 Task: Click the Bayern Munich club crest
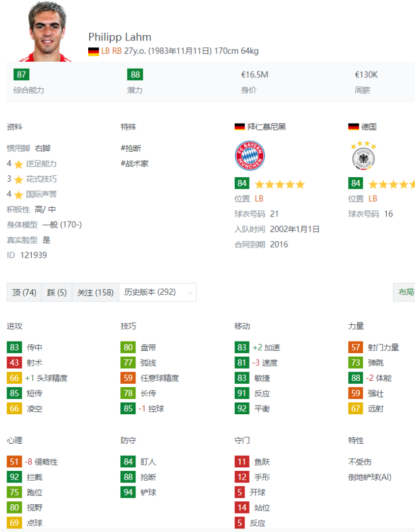click(250, 156)
